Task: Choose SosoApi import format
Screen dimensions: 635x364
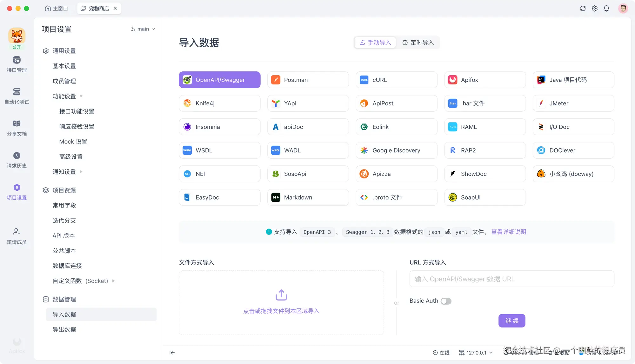Action: click(x=308, y=174)
